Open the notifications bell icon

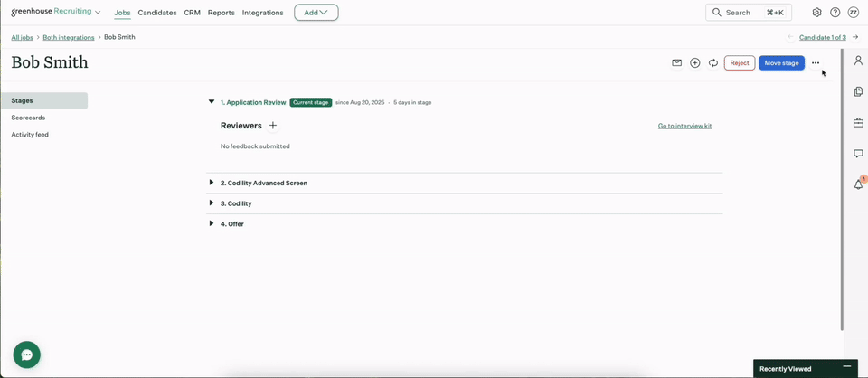[859, 184]
